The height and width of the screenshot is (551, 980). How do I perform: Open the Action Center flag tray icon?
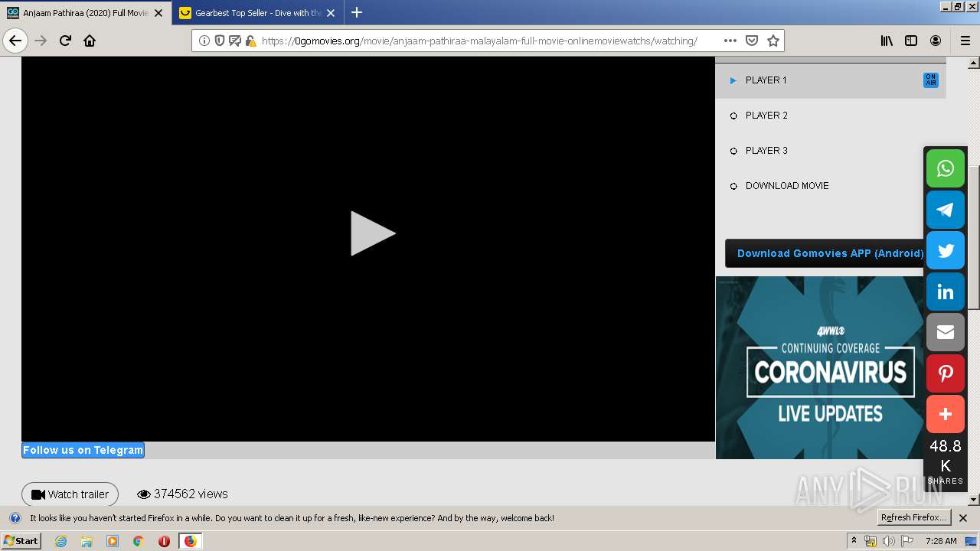pyautogui.click(x=907, y=541)
